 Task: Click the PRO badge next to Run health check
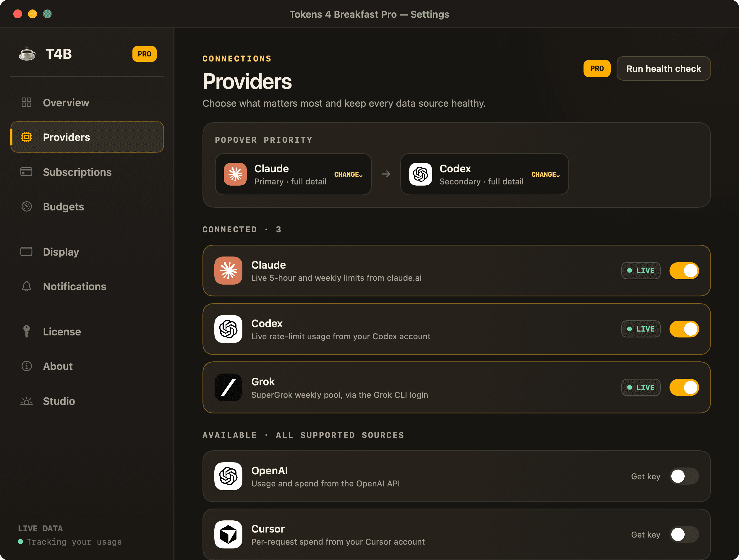597,69
